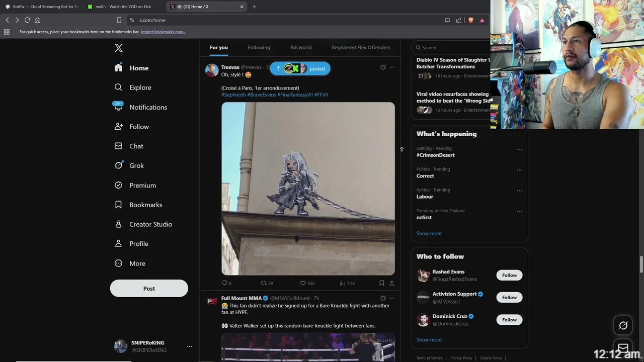Viewport: 644px width, 362px height.
Task: View analytics on Treevax's post
Action: 347,283
